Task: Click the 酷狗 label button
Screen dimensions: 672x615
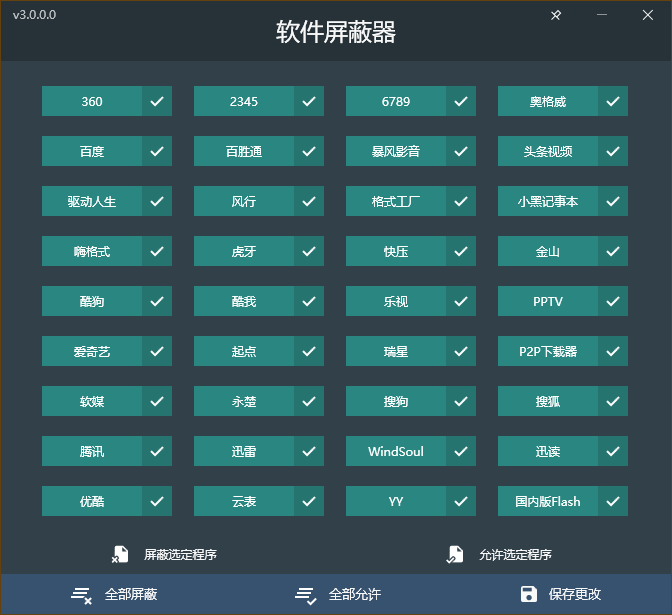Action: coord(92,301)
